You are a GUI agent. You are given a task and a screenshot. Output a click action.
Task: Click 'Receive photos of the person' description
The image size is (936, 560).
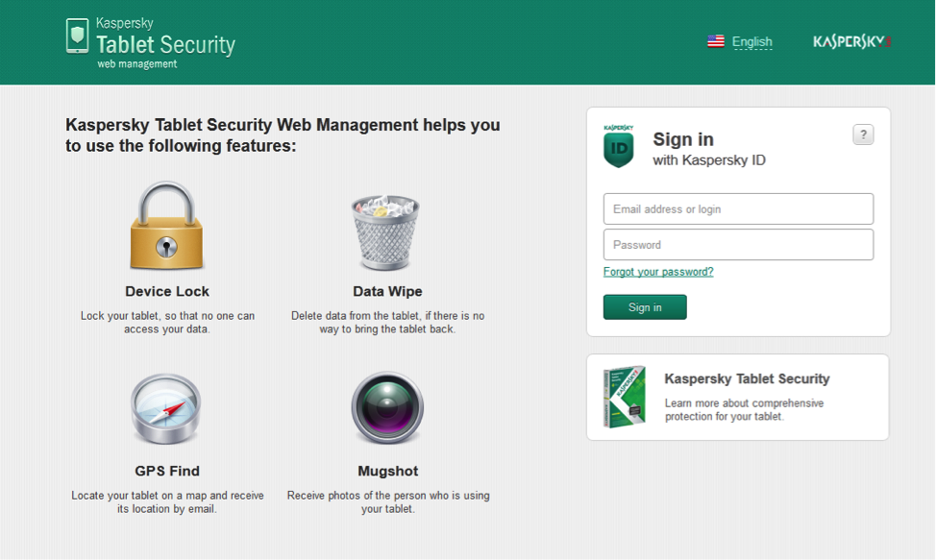(388, 502)
